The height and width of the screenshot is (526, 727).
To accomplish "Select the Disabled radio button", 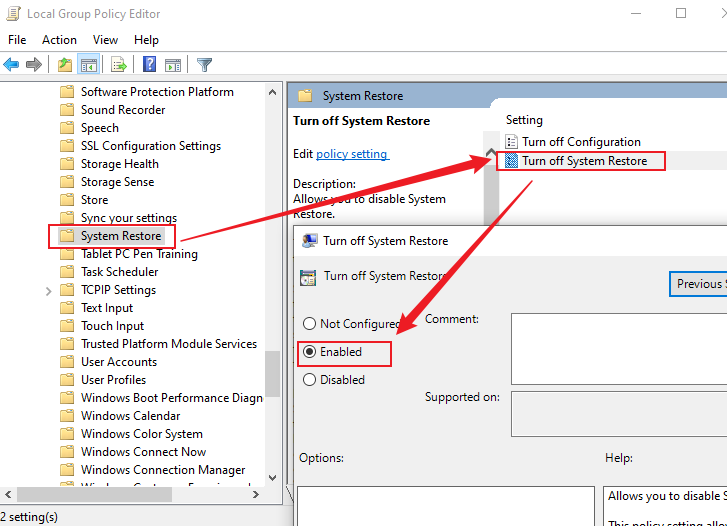I will point(310,380).
